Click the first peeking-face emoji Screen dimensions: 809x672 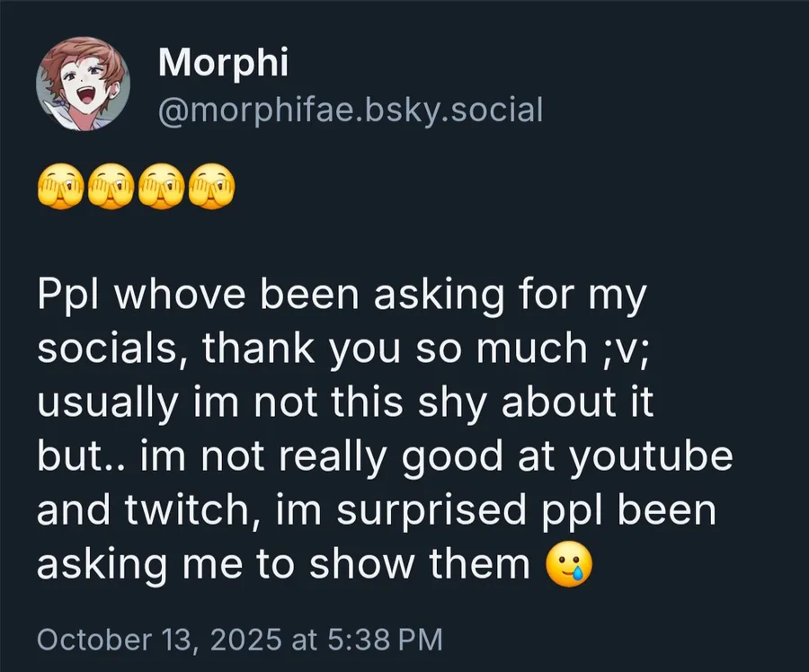(59, 187)
